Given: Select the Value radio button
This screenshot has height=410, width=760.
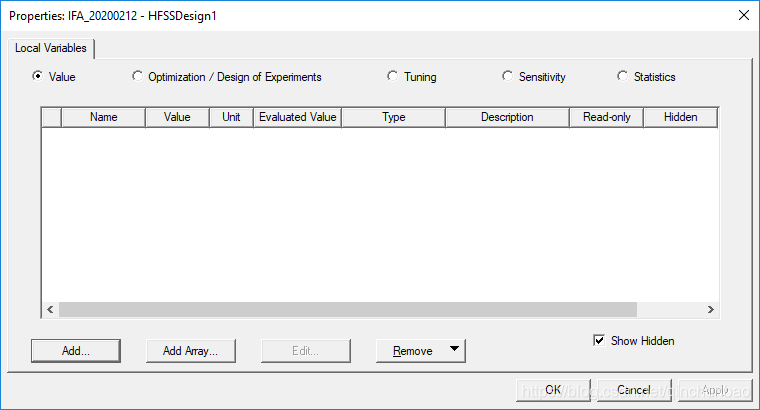Looking at the screenshot, I should [x=38, y=77].
